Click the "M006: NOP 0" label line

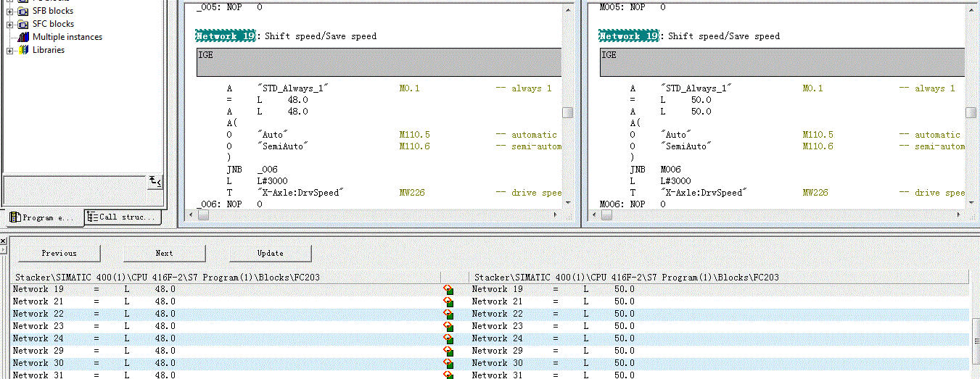(633, 204)
